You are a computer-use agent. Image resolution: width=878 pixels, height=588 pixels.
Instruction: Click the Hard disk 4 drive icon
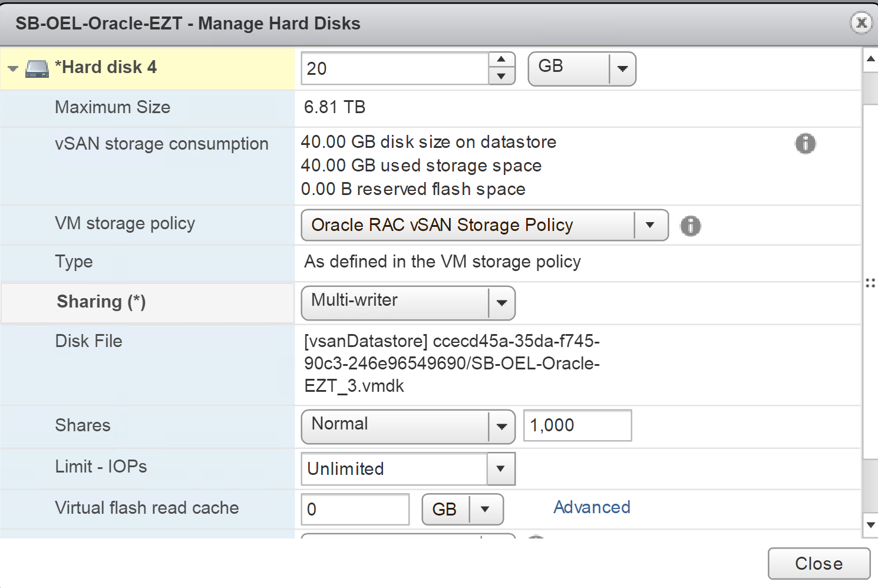point(37,69)
